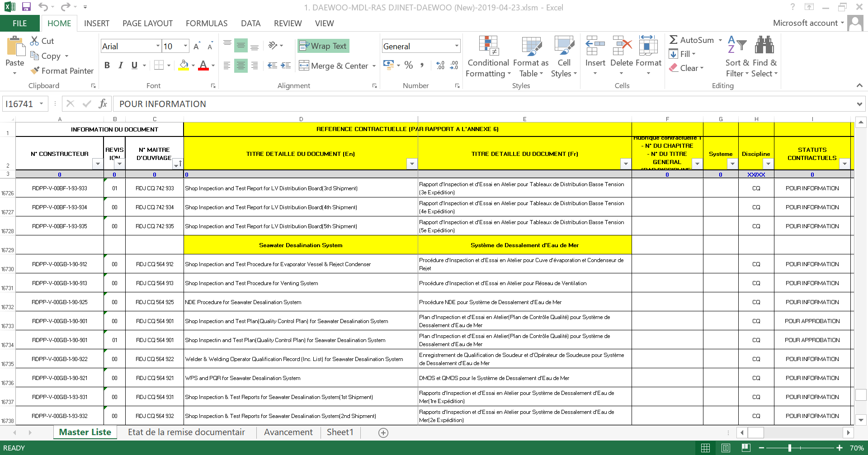Insert cells using the Insert icon
868x455 pixels.
point(595,45)
